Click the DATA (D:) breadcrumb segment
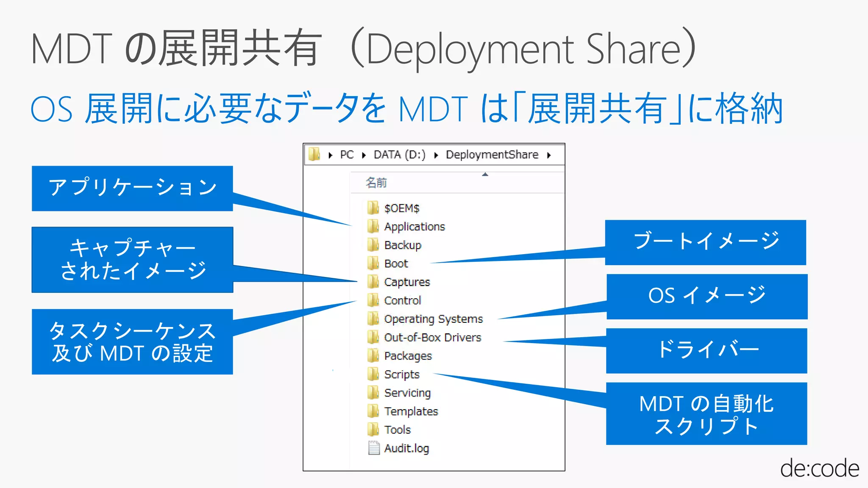 tap(399, 155)
